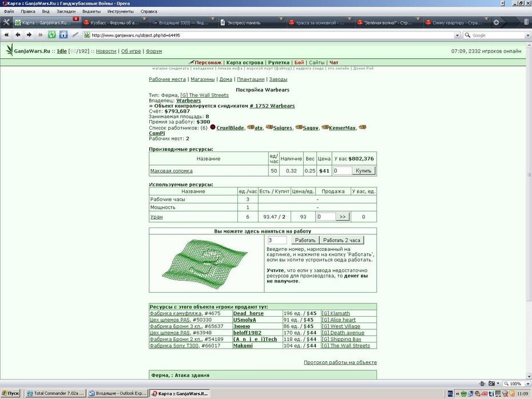The height and width of the screenshot is (399, 532).
Task: Switch to Total Commander in taskbar
Action: tap(55, 393)
